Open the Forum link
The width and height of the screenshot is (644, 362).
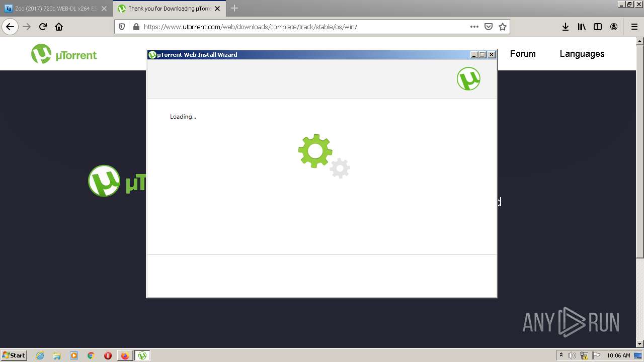(523, 54)
